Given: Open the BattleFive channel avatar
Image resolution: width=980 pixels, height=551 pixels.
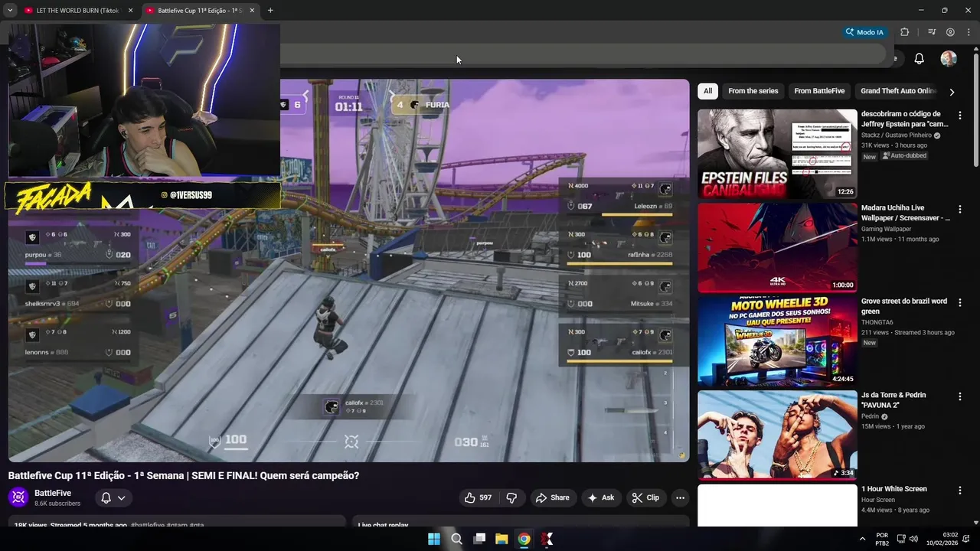Looking at the screenshot, I should 18,497.
